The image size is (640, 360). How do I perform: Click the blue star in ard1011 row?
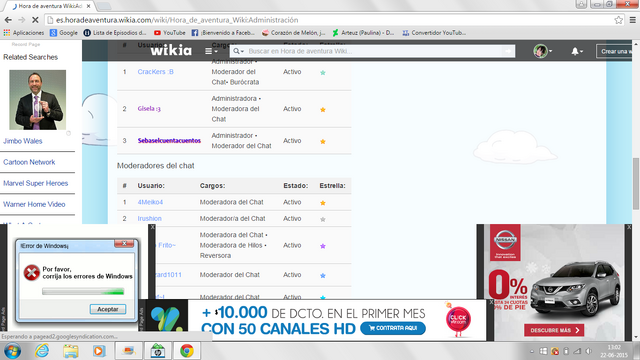pyautogui.click(x=323, y=276)
